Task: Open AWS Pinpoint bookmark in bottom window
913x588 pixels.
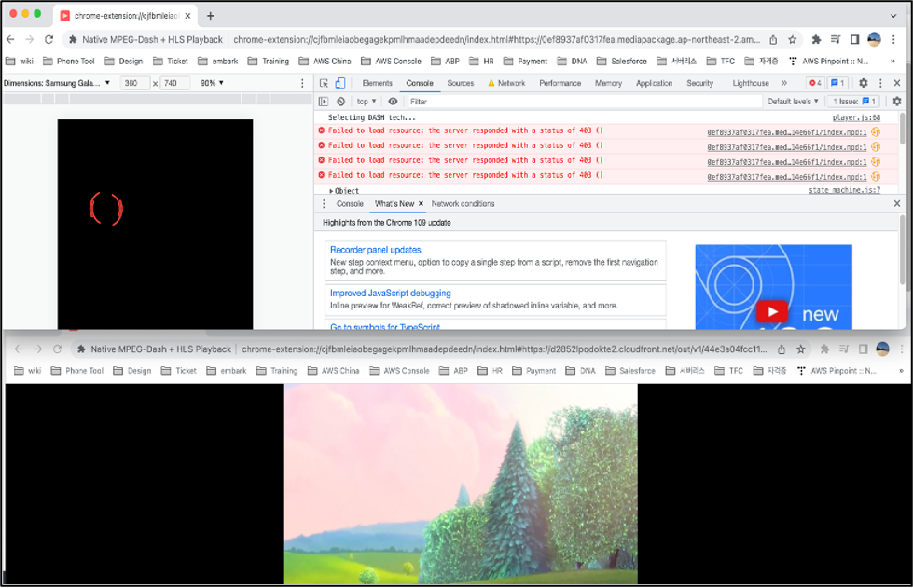Action: pos(837,371)
